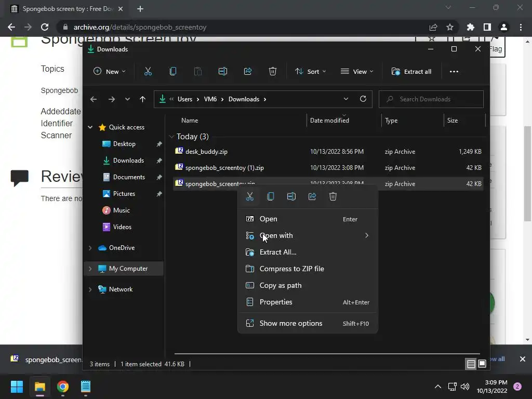Click VM6 in breadcrumb path
Image resolution: width=532 pixels, height=399 pixels.
click(x=210, y=99)
